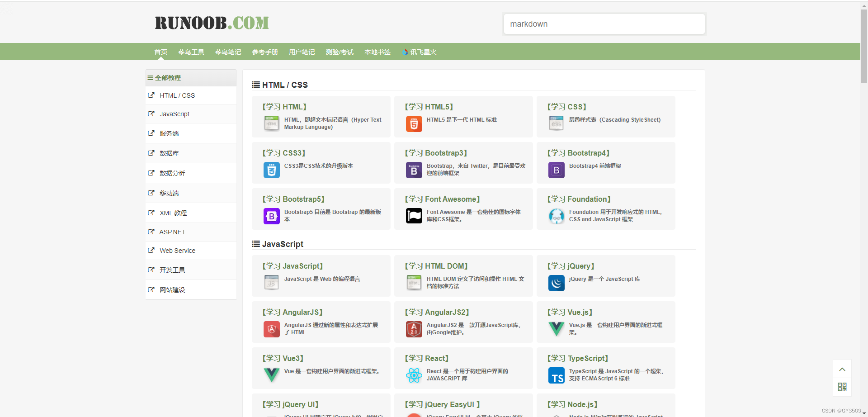Image resolution: width=868 pixels, height=417 pixels.
Task: Click the Bootstrap5 icon
Action: 271,216
